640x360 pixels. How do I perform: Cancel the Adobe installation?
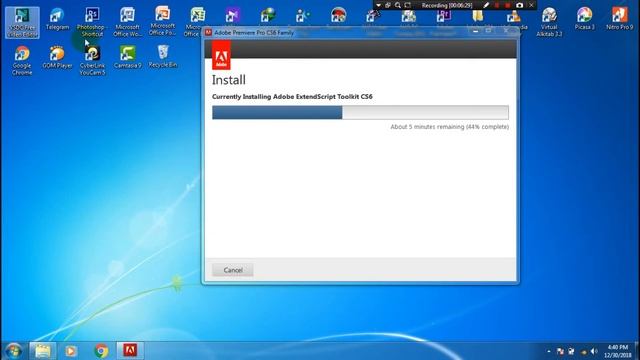coord(233,270)
